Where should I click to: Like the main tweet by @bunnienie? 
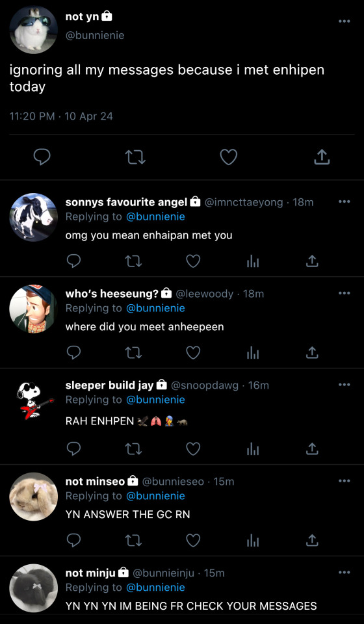[x=229, y=157]
